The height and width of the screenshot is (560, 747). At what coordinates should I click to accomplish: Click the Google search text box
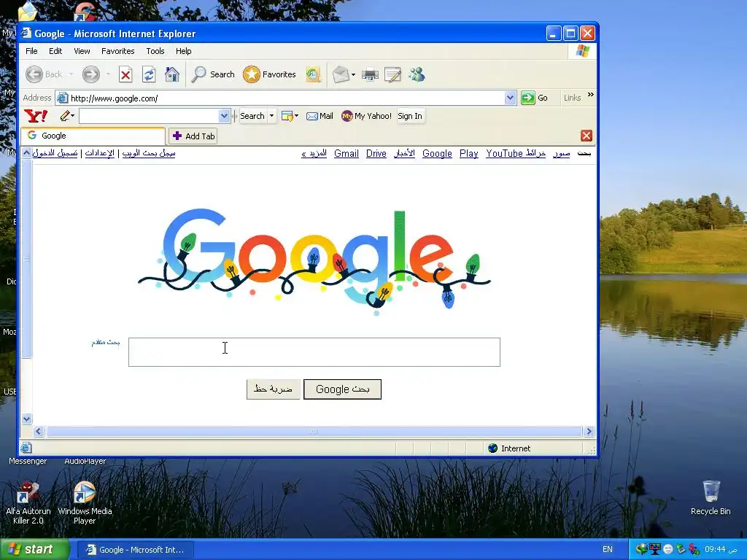(x=314, y=352)
